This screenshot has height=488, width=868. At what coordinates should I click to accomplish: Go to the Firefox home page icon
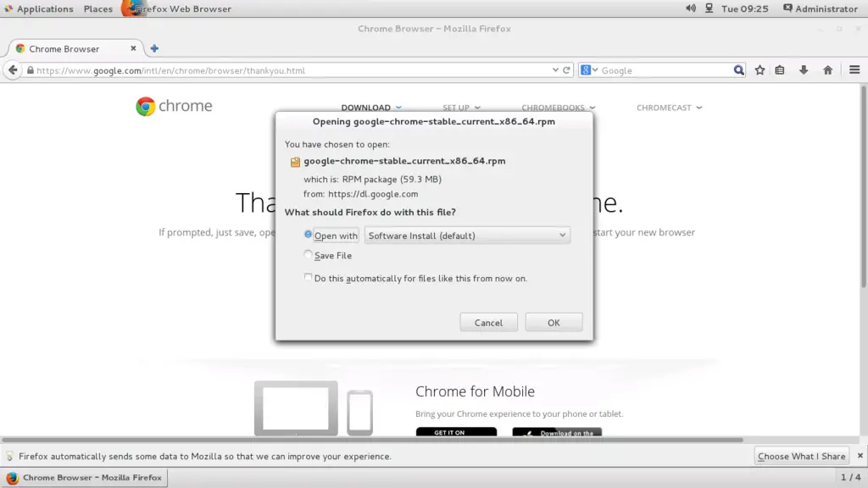coord(827,70)
